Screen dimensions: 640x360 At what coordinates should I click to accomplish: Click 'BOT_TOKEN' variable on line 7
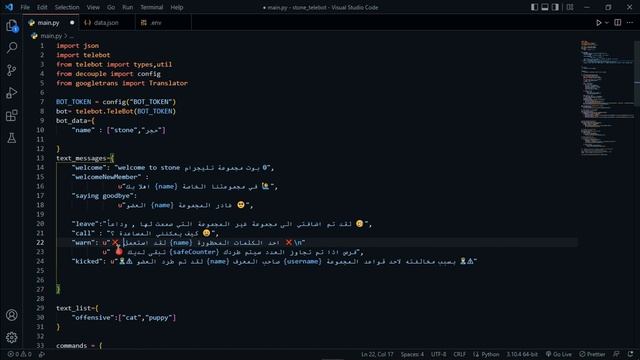[x=73, y=102]
